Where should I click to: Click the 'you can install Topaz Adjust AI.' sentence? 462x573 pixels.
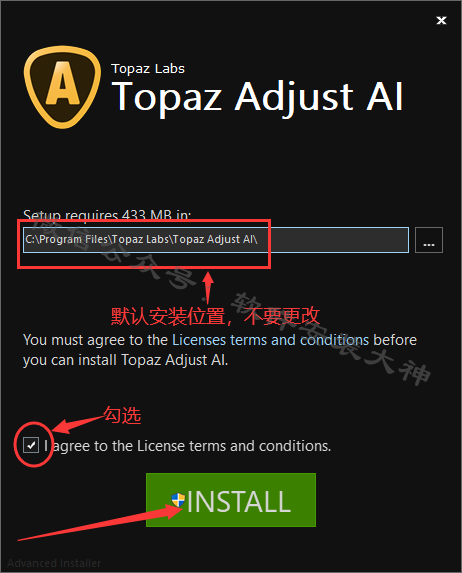click(x=125, y=360)
